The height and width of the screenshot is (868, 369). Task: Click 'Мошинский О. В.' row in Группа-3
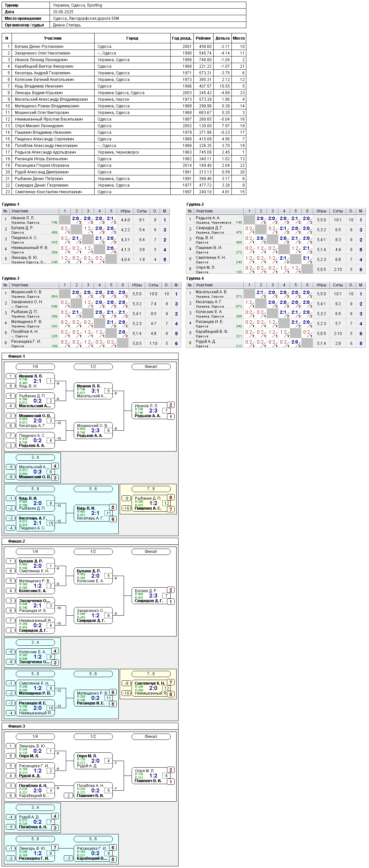tap(91, 294)
